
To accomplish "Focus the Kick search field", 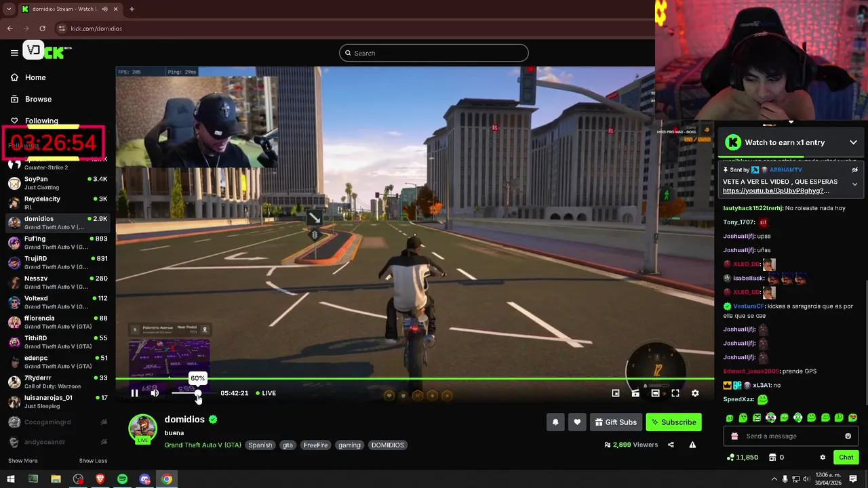I will [434, 53].
